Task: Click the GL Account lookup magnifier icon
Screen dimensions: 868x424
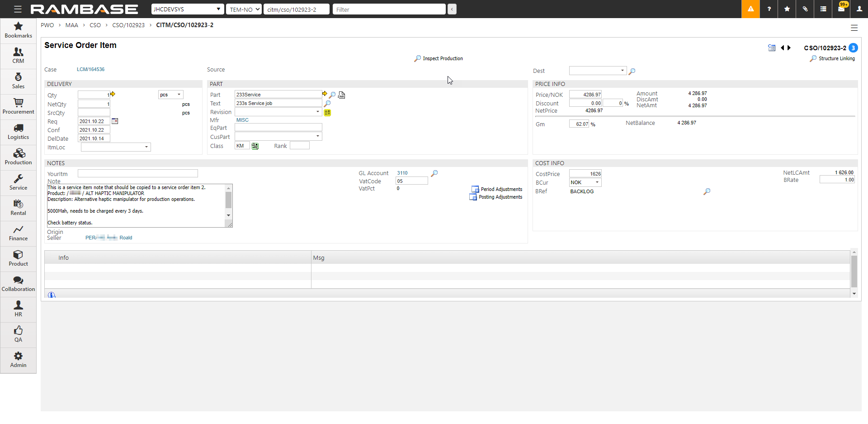Action: click(x=434, y=173)
